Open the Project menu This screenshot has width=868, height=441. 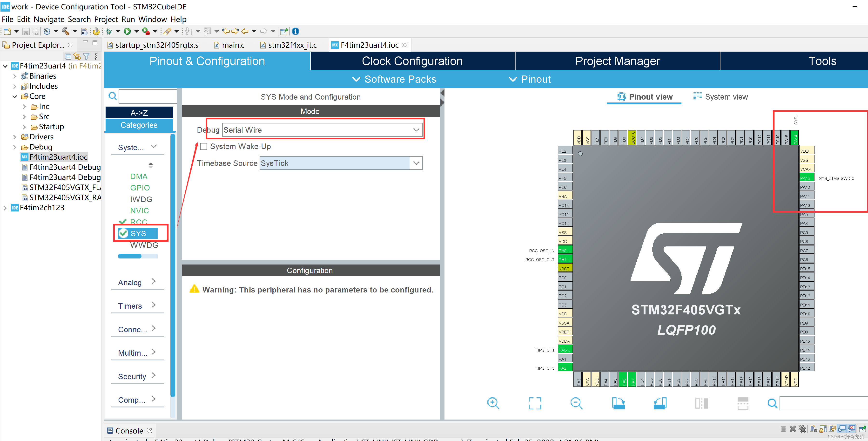coord(106,19)
